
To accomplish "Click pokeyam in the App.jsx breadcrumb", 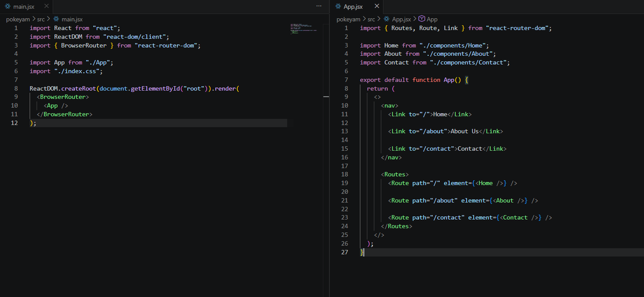I will (x=349, y=19).
